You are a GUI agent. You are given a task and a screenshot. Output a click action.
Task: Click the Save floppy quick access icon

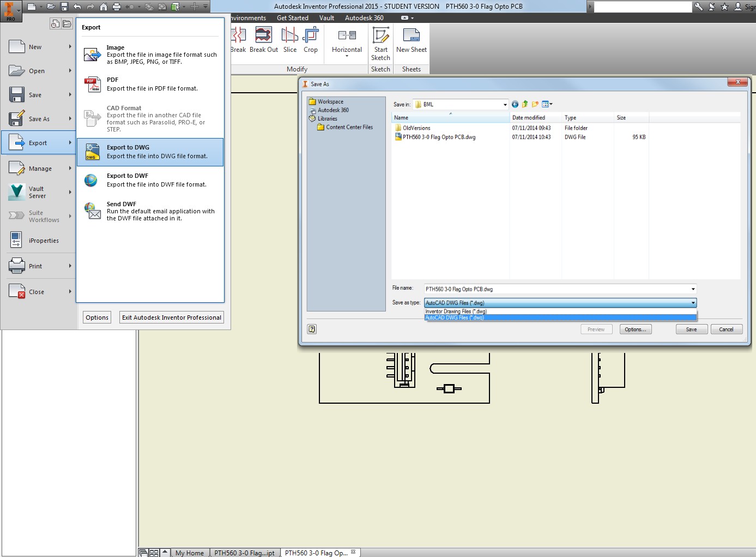point(64,7)
